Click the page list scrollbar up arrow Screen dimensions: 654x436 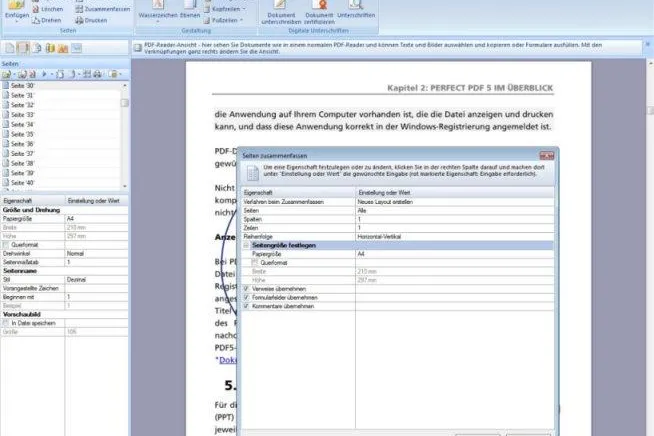tap(125, 85)
